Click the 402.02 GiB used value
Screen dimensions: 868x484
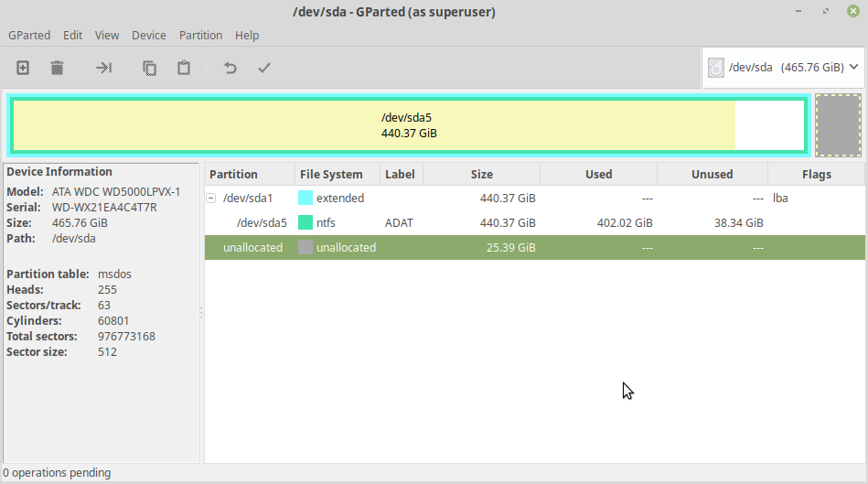(x=625, y=222)
